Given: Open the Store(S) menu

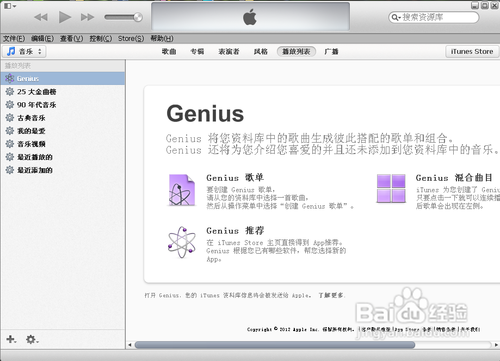Looking at the screenshot, I should pyautogui.click(x=131, y=39).
